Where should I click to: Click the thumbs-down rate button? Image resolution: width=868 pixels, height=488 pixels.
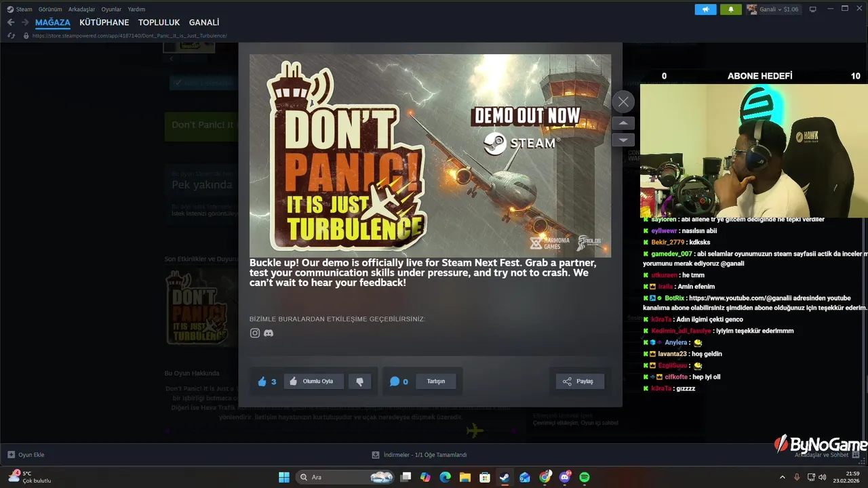[x=359, y=382]
